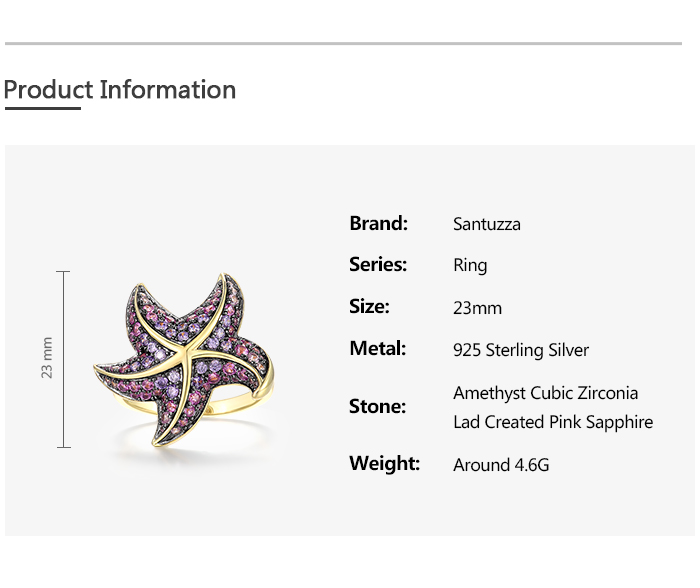The height and width of the screenshot is (588, 700).
Task: Select the Series: label
Action: pyautogui.click(x=378, y=265)
